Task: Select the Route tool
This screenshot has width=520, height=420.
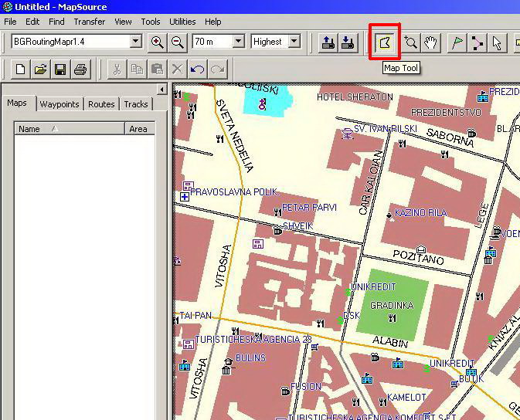Action: 477,42
